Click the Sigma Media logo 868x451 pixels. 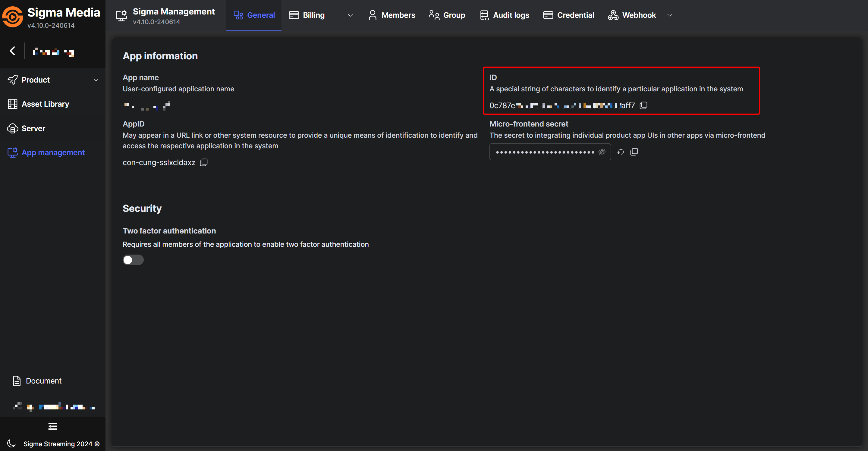pyautogui.click(x=13, y=17)
